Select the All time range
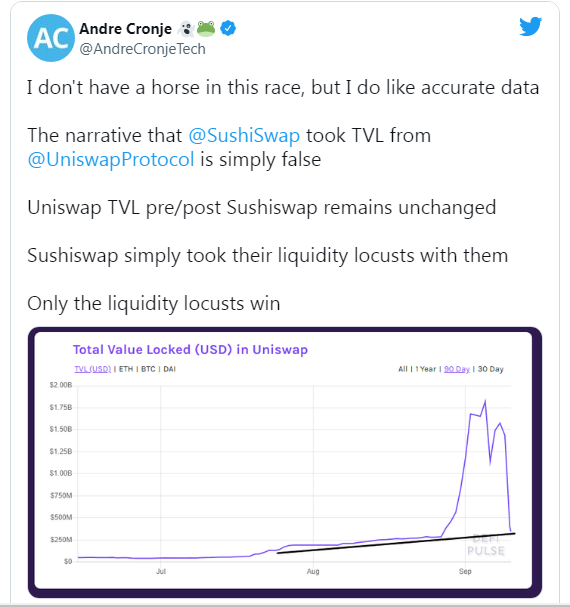The width and height of the screenshot is (570, 607). (x=403, y=369)
